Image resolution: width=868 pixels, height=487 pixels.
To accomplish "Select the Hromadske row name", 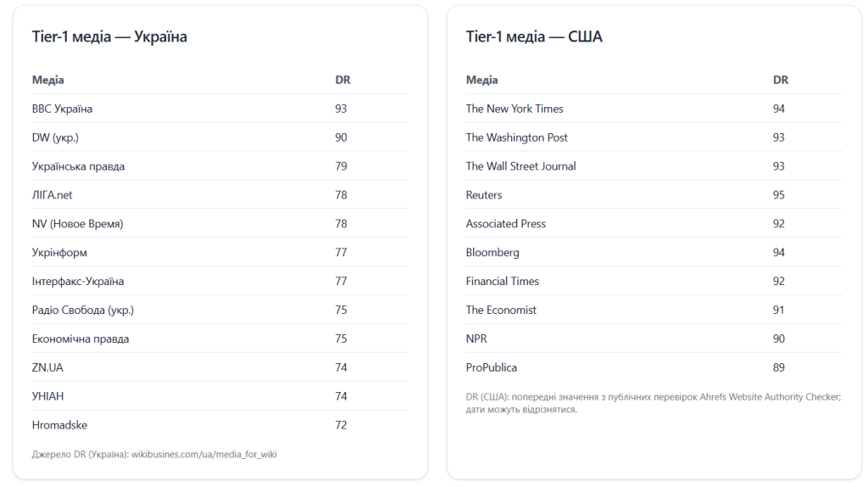I will [x=59, y=425].
